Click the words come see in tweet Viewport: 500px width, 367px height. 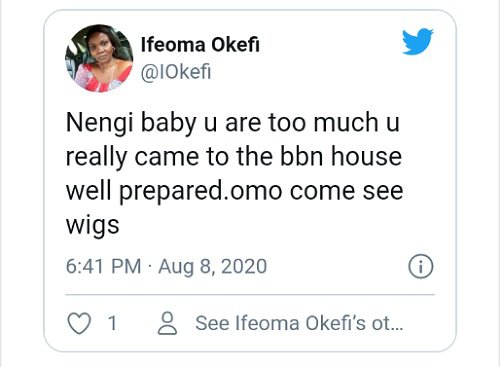[x=346, y=191]
